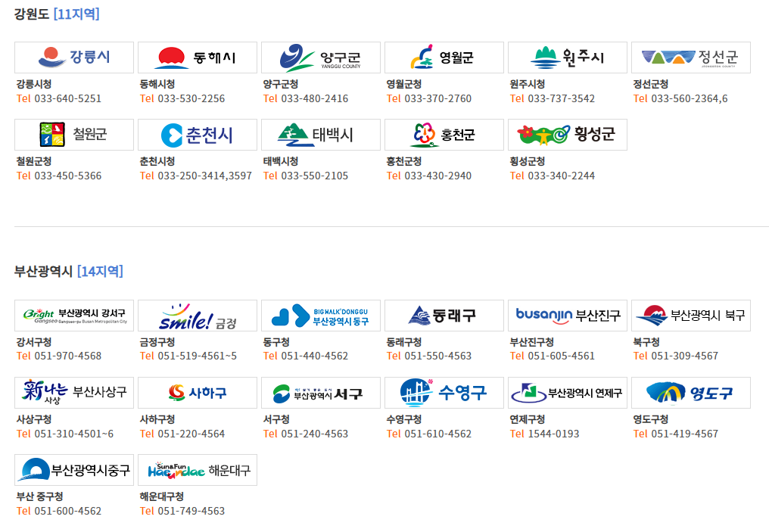This screenshot has width=769, height=532.
Task: Open the 횡성군 logo banner
Action: click(568, 135)
